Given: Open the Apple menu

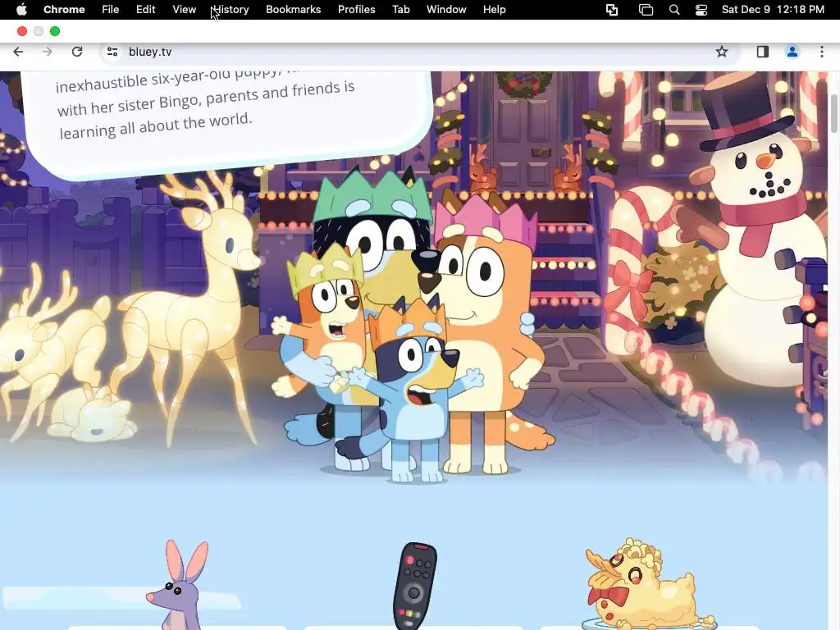Looking at the screenshot, I should (21, 10).
